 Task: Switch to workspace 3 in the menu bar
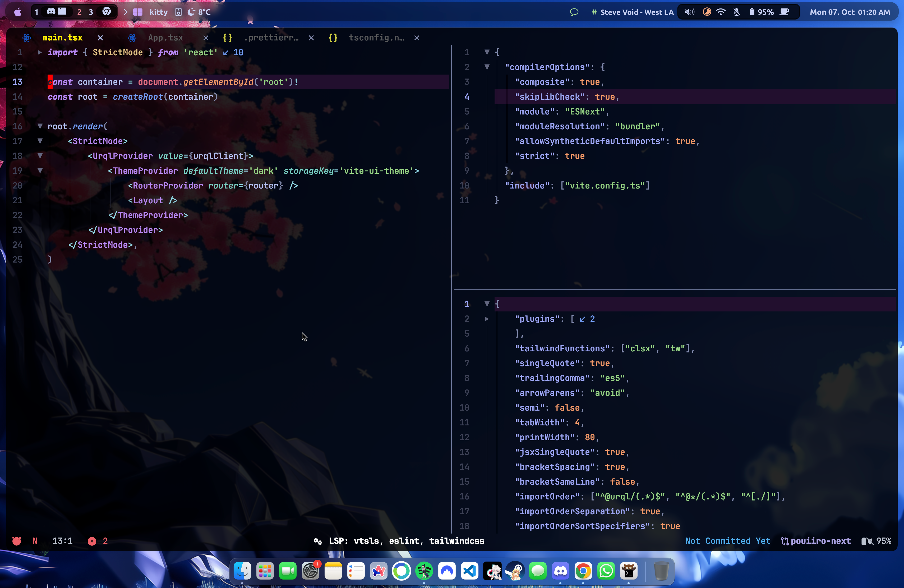tap(91, 12)
